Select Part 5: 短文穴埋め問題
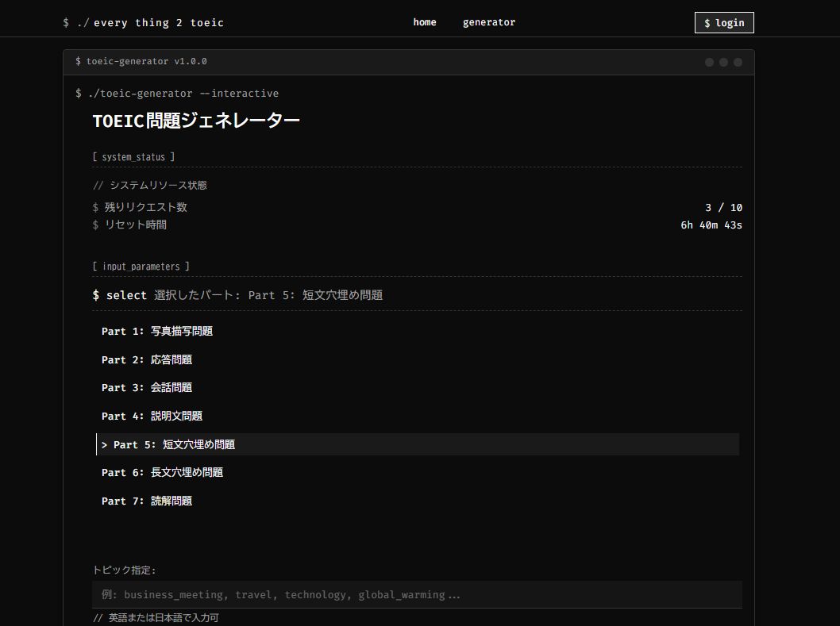Viewport: 840px width, 626px height. pos(418,444)
